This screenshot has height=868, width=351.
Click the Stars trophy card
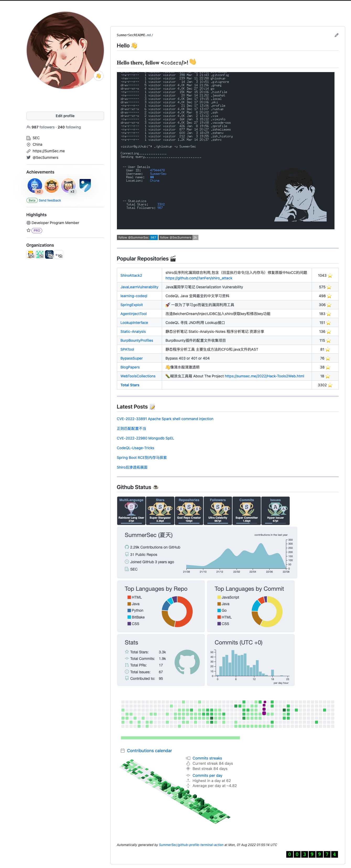pos(160,511)
